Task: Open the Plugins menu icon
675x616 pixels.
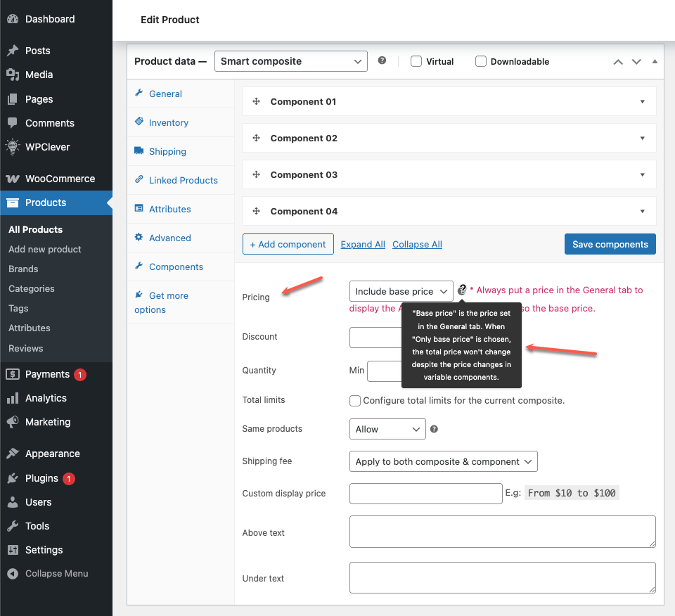Action: (13, 478)
